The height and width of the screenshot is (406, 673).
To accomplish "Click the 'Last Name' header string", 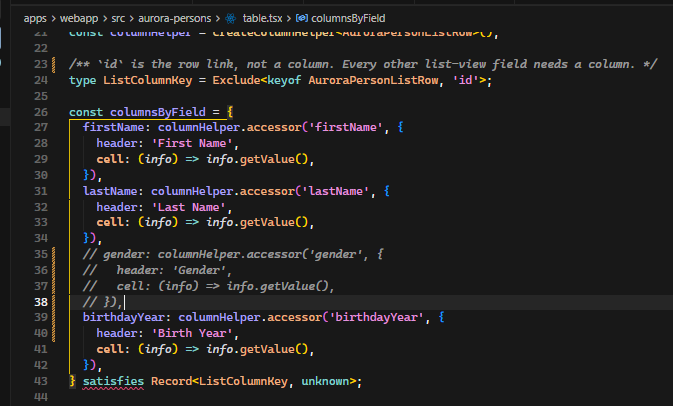I will coord(189,207).
